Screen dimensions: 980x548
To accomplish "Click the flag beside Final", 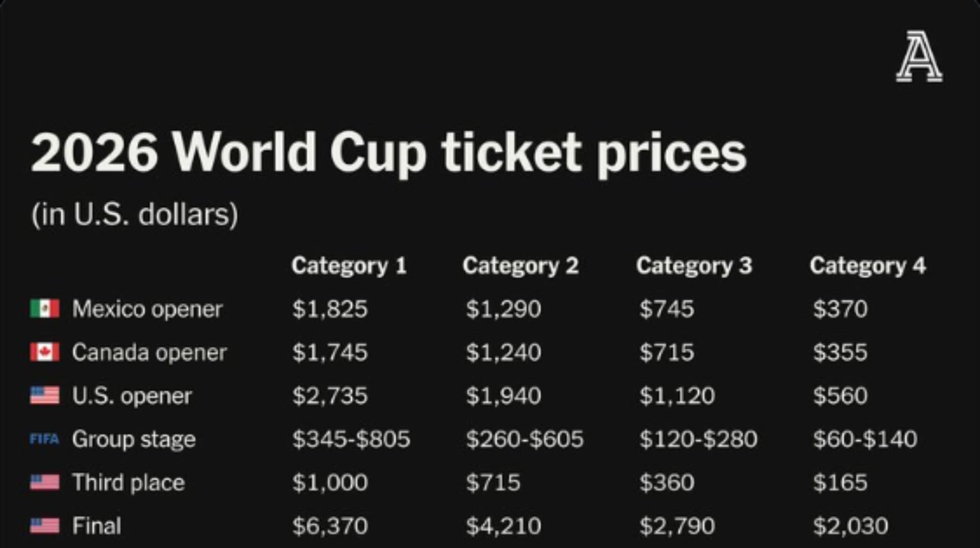I will click(45, 526).
